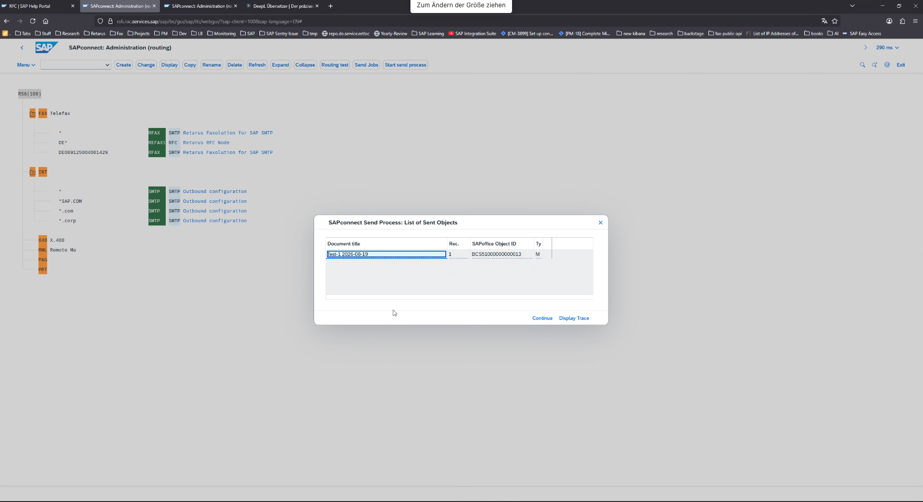The width and height of the screenshot is (923, 502).
Task: Click Continue in the dialog
Action: point(542,318)
